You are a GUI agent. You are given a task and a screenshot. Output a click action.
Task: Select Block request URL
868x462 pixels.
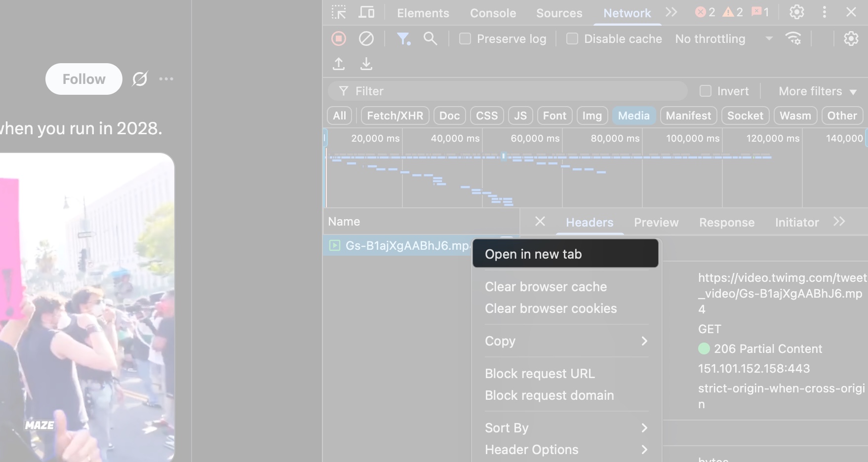(540, 374)
